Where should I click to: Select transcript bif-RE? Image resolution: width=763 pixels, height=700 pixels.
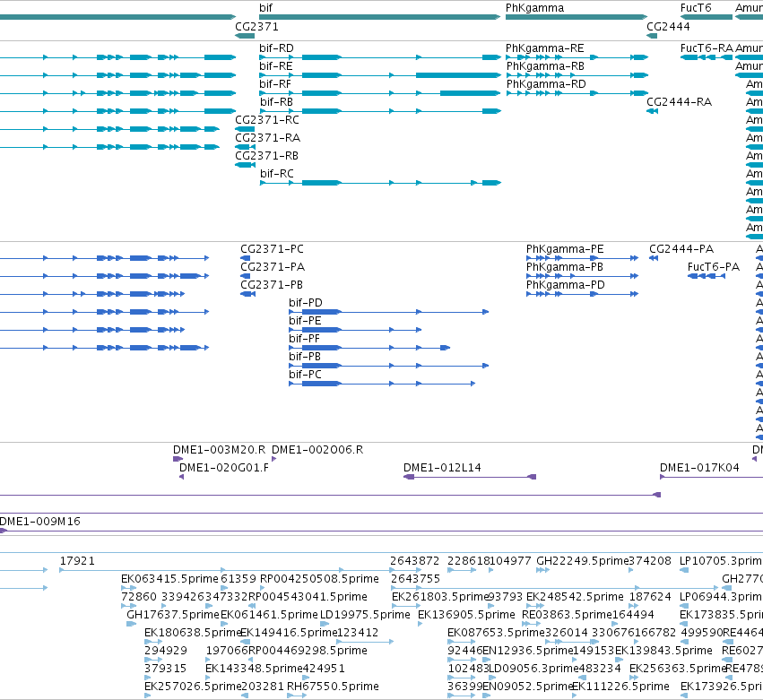pyautogui.click(x=380, y=75)
